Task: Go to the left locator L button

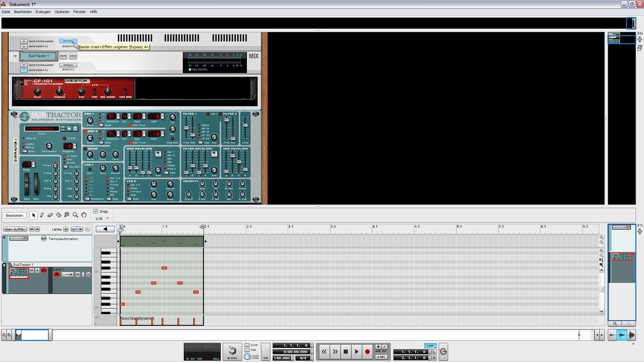Action: click(x=434, y=352)
